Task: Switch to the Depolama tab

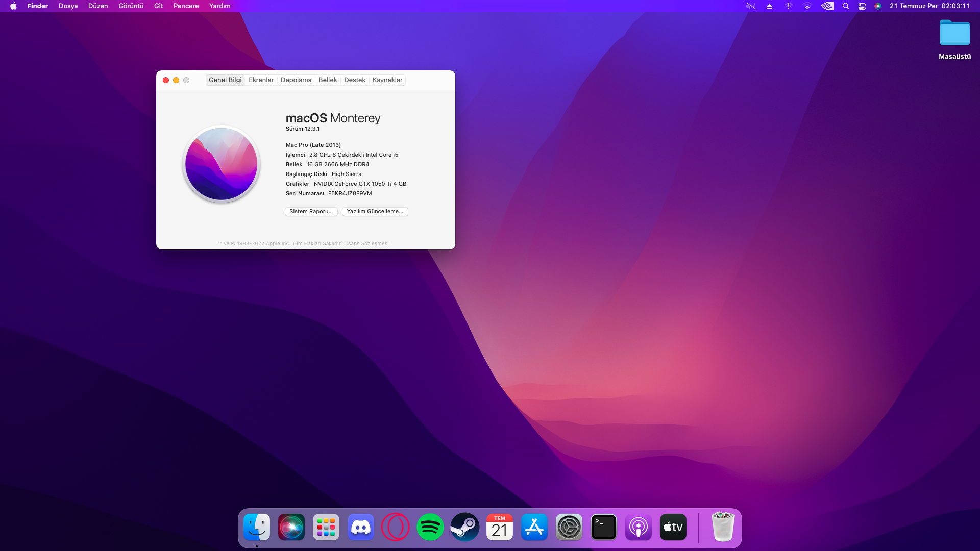Action: coord(296,80)
